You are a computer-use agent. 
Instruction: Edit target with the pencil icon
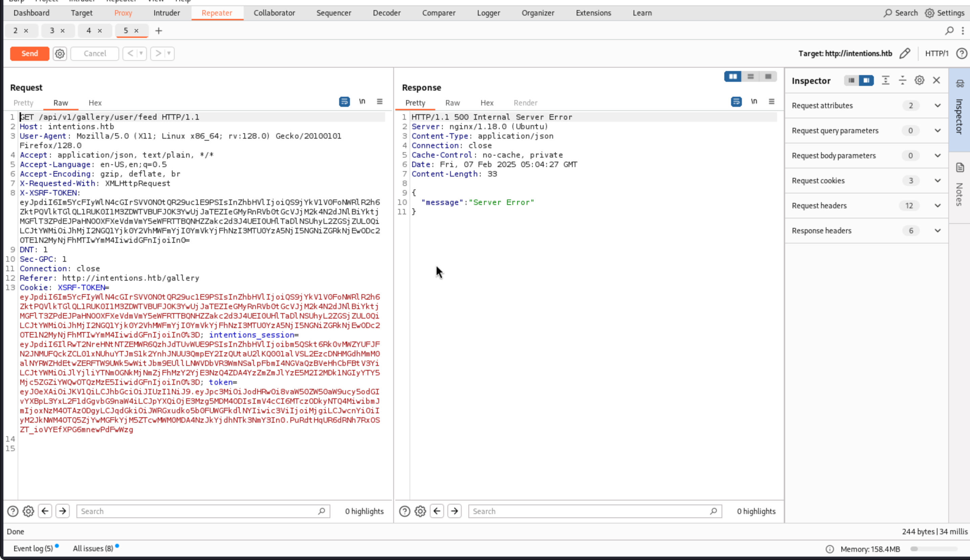pos(905,53)
